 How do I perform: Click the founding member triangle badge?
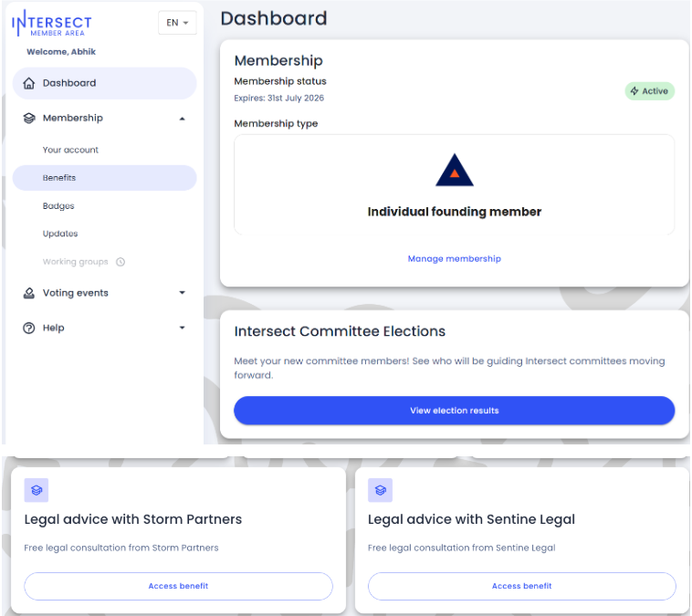454,172
